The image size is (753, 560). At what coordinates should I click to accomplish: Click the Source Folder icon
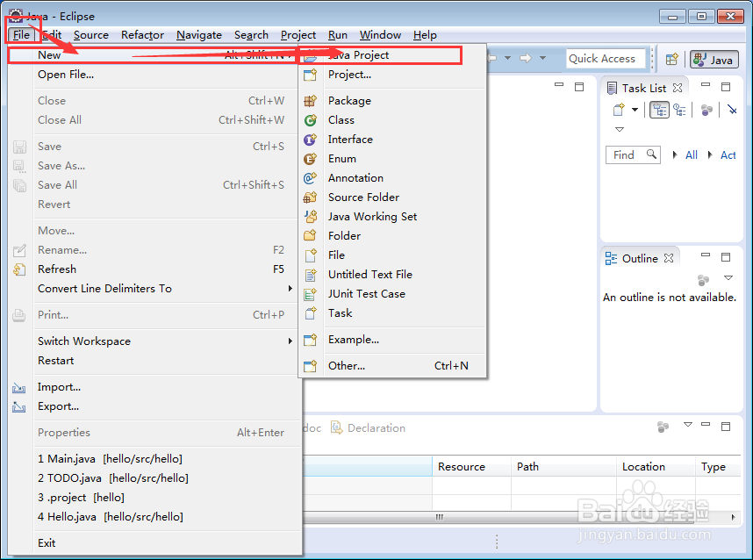(x=310, y=197)
